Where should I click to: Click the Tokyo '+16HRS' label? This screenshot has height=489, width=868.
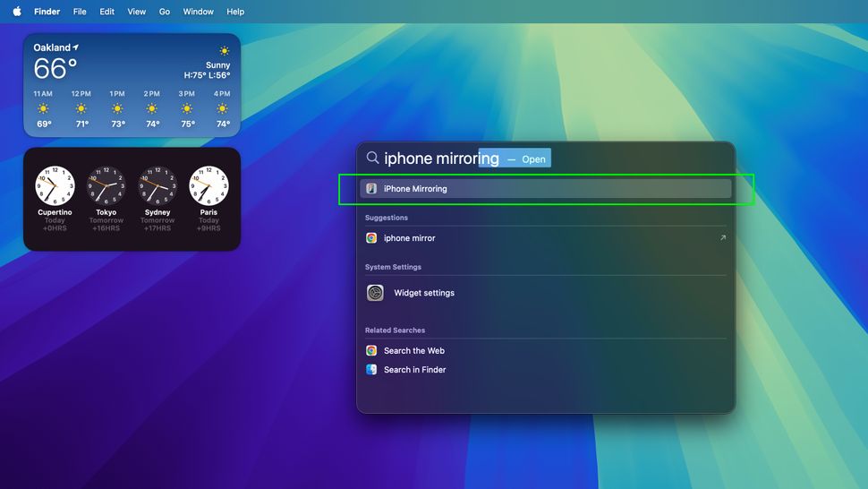106,228
